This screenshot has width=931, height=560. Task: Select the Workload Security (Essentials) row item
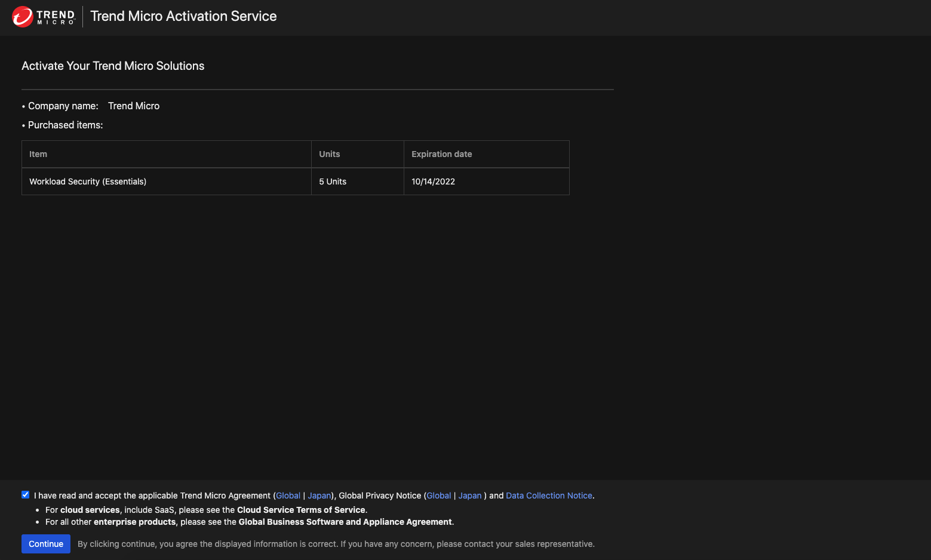88,181
